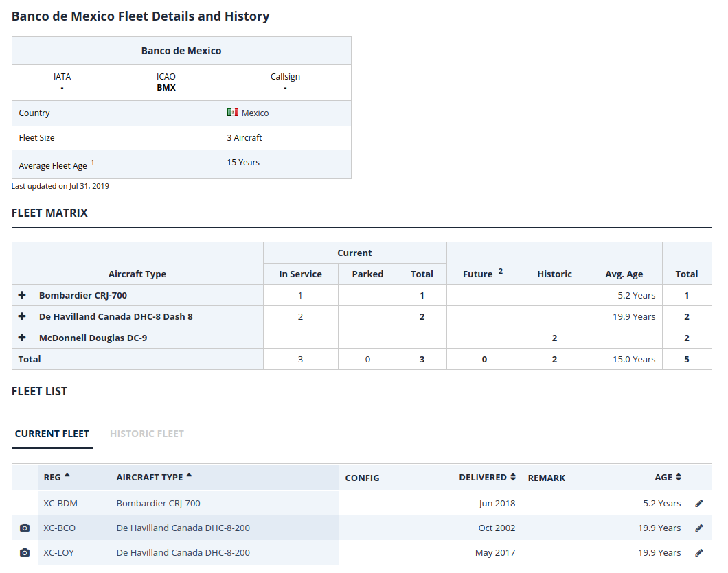The image size is (728, 573).
Task: Sort fleet list by Aircraft Type column
Action: point(154,477)
